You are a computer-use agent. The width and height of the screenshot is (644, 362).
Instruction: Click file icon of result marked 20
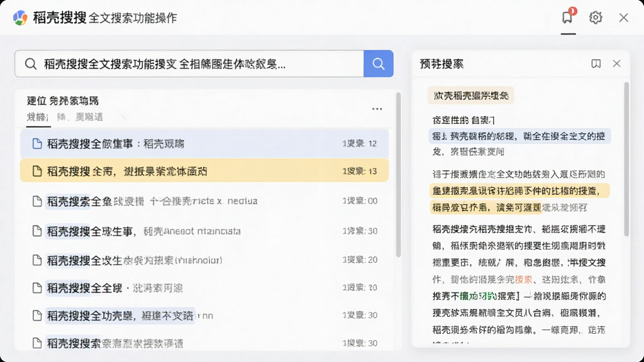(x=37, y=260)
